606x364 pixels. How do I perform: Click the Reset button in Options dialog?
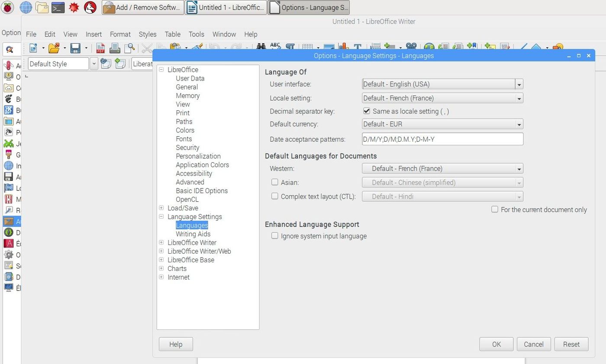pyautogui.click(x=571, y=344)
